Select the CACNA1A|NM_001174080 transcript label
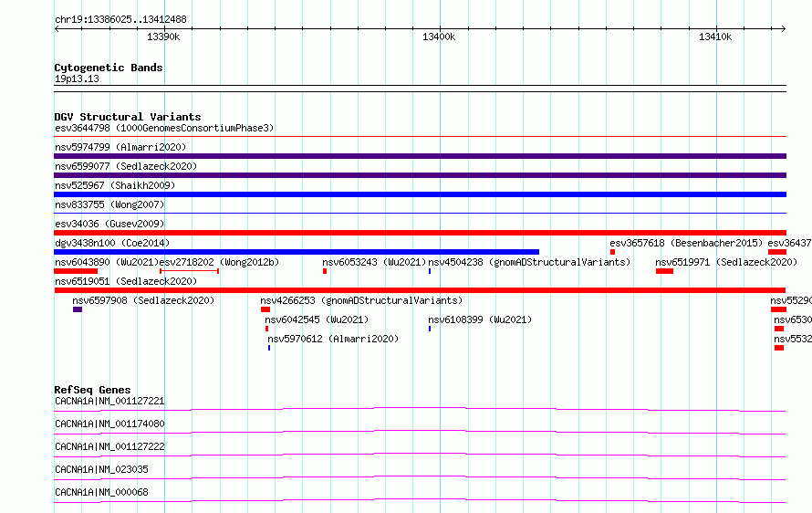 click(109, 424)
